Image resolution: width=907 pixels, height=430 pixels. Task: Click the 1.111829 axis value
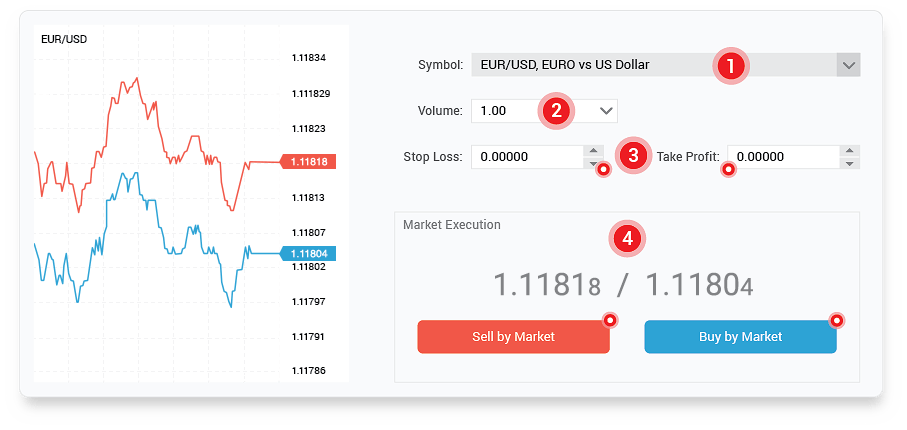[311, 93]
